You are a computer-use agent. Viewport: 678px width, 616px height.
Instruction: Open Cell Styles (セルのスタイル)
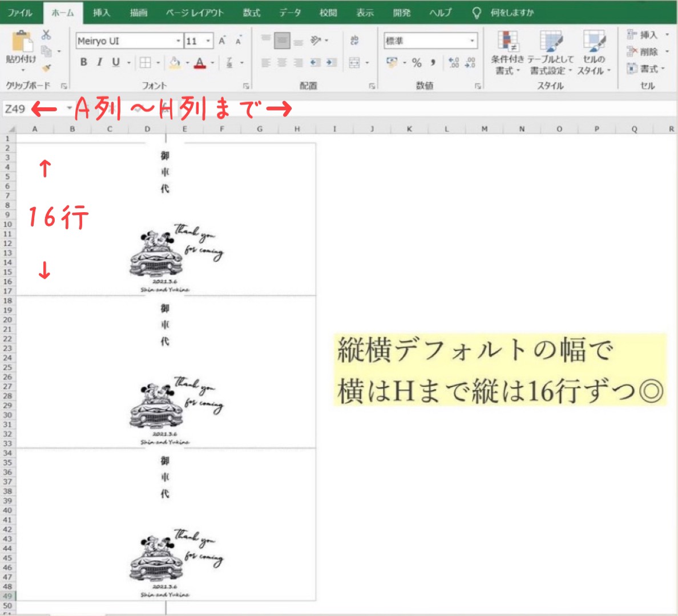point(594,52)
